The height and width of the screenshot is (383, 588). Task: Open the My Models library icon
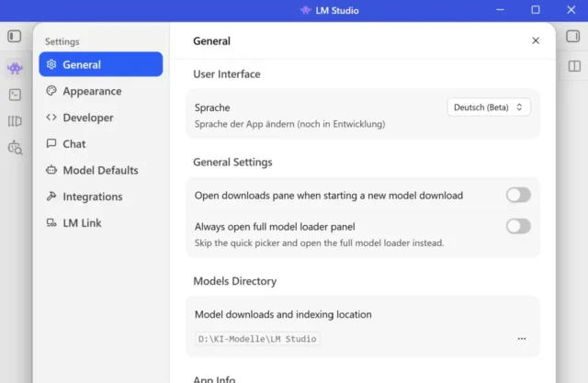15,121
